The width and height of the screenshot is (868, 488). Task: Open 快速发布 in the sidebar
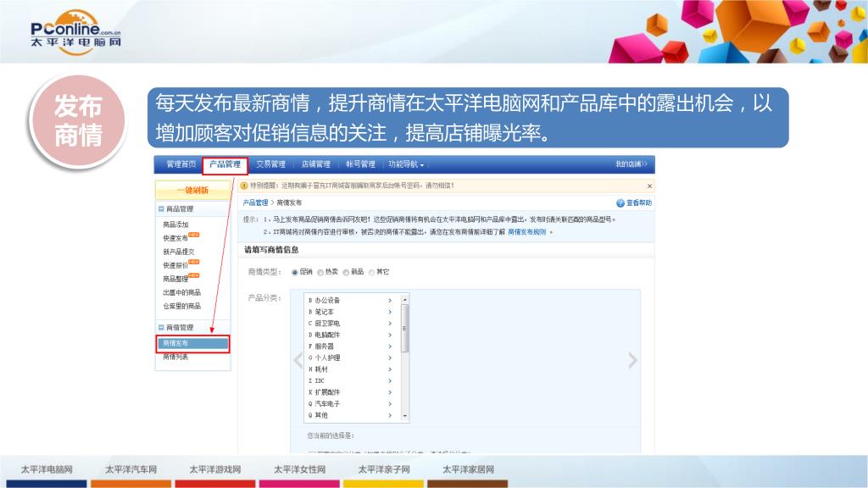[x=175, y=238]
